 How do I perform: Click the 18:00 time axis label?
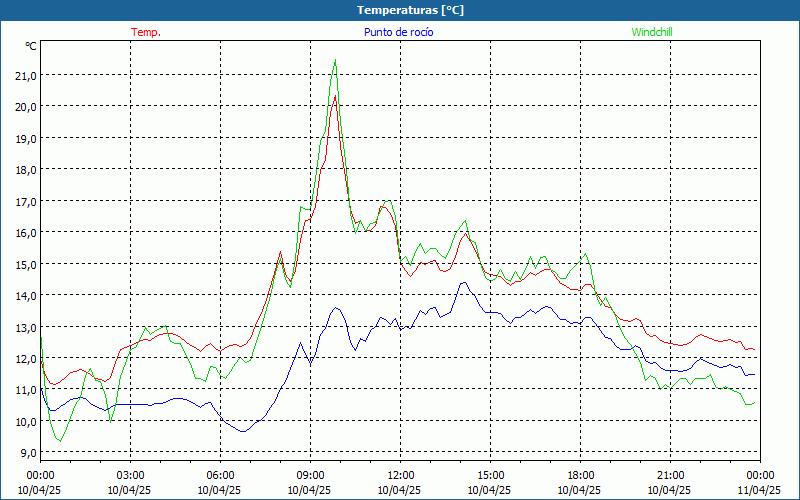(x=580, y=475)
